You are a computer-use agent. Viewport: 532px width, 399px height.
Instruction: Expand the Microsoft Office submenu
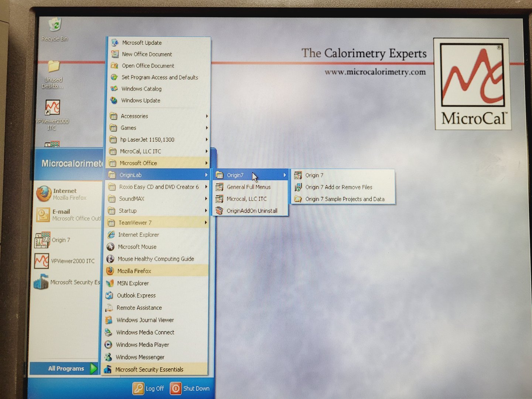(x=138, y=163)
